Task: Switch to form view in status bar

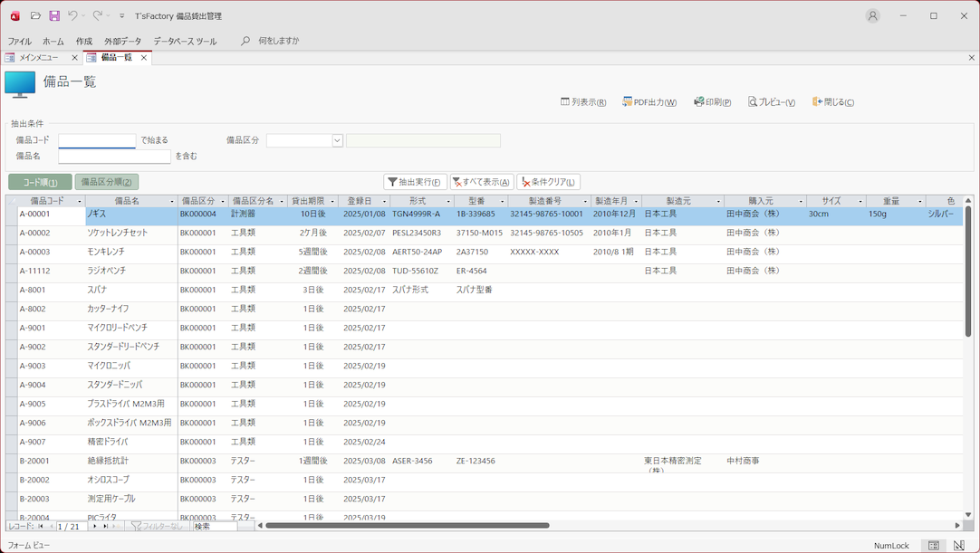Action: click(933, 546)
